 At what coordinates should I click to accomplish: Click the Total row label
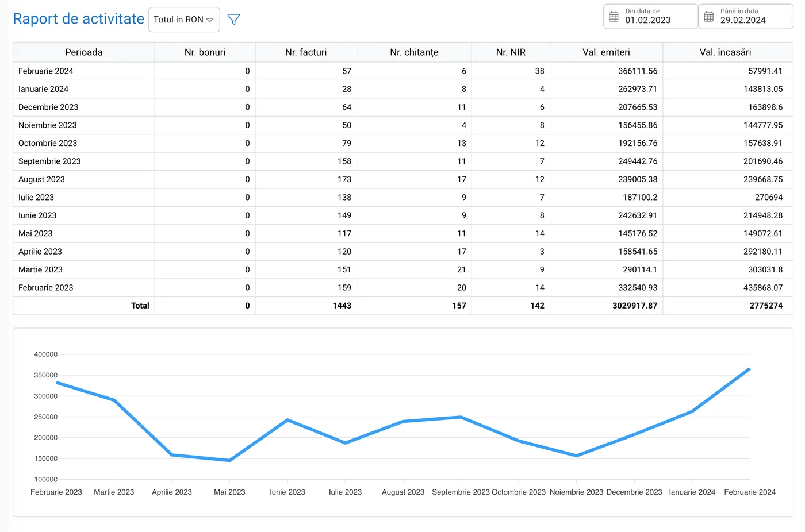[140, 306]
